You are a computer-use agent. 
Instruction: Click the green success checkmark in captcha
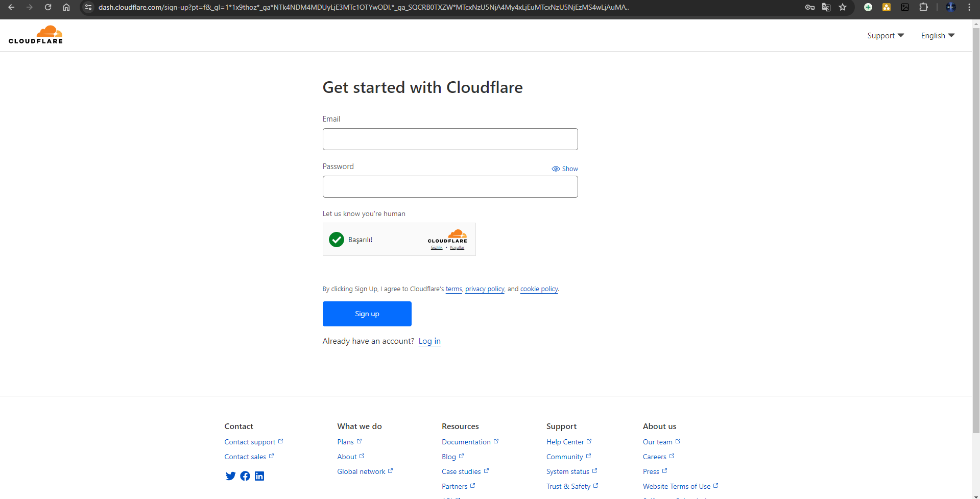pyautogui.click(x=337, y=240)
